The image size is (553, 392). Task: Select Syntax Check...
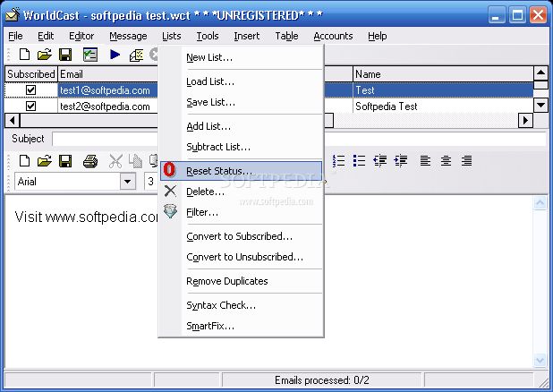point(242,305)
